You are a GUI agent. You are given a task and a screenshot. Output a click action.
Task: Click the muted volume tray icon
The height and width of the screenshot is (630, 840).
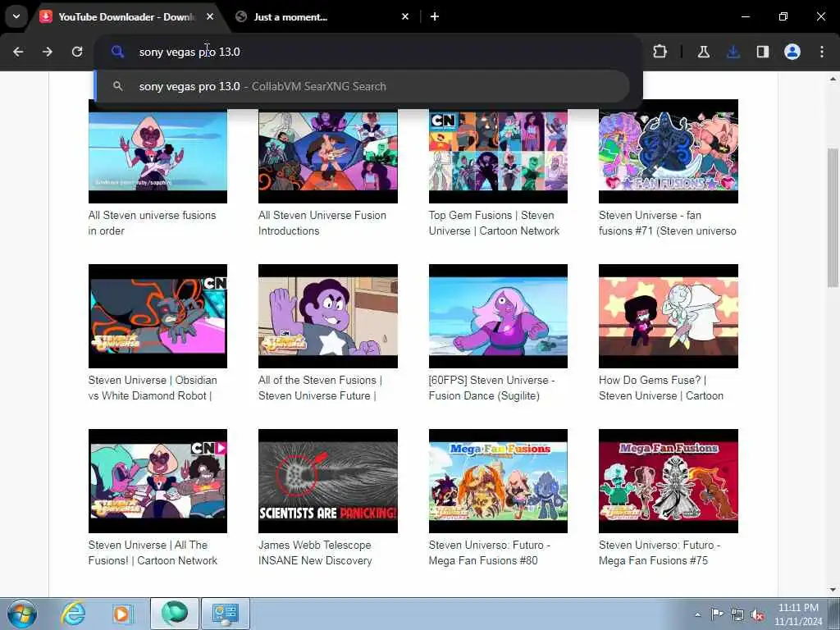[757, 614]
